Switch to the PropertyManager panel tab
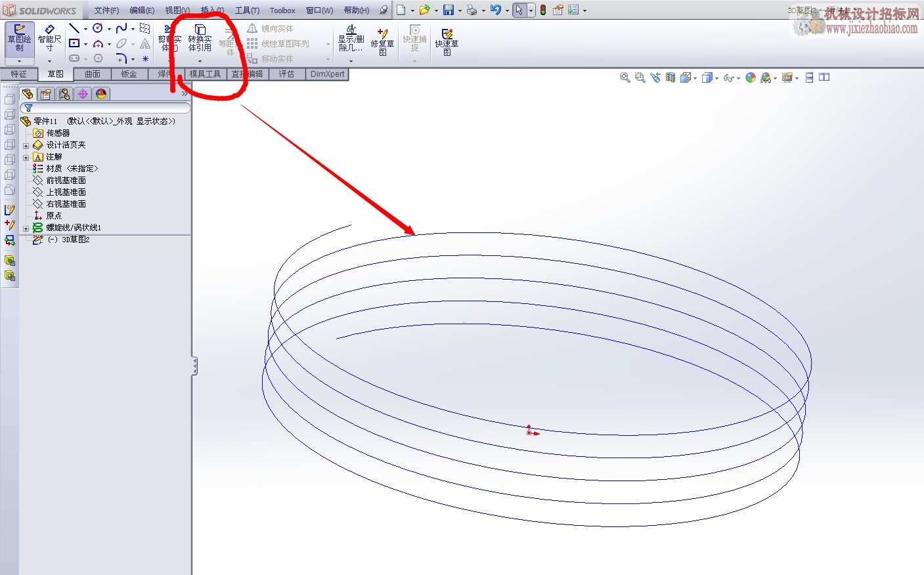Viewport: 924px width, 575px height. pos(46,94)
